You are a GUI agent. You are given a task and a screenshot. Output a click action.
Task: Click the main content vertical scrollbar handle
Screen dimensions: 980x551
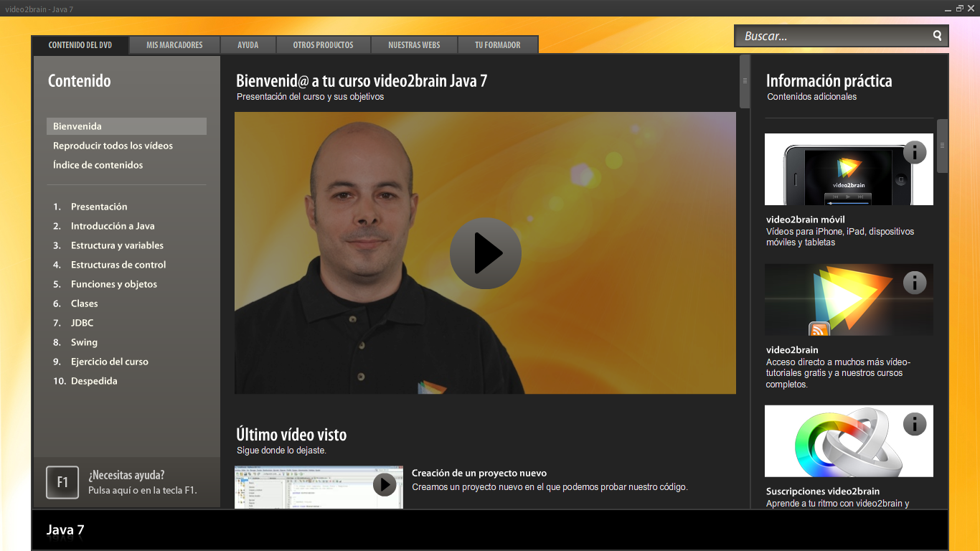pyautogui.click(x=745, y=81)
